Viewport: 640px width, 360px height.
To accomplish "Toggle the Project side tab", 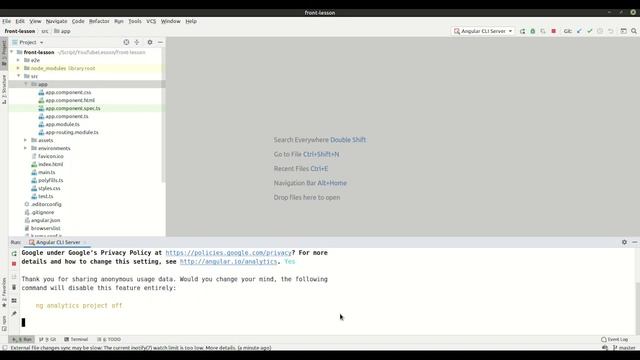I will tap(4, 52).
